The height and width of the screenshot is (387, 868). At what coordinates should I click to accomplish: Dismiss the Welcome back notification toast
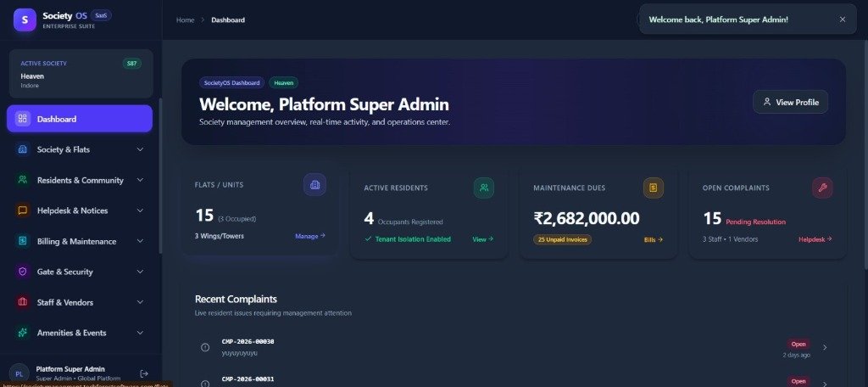tap(843, 20)
